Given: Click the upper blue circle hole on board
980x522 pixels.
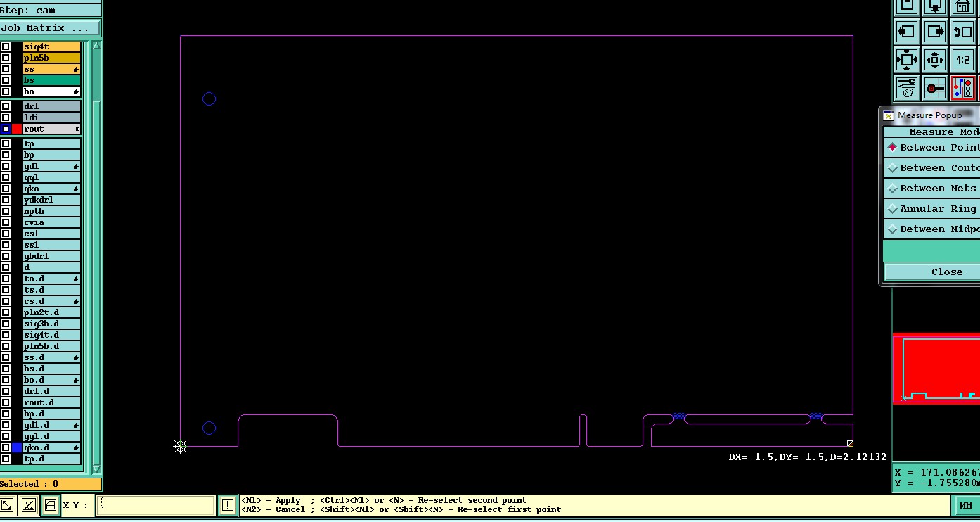Looking at the screenshot, I should 209,99.
